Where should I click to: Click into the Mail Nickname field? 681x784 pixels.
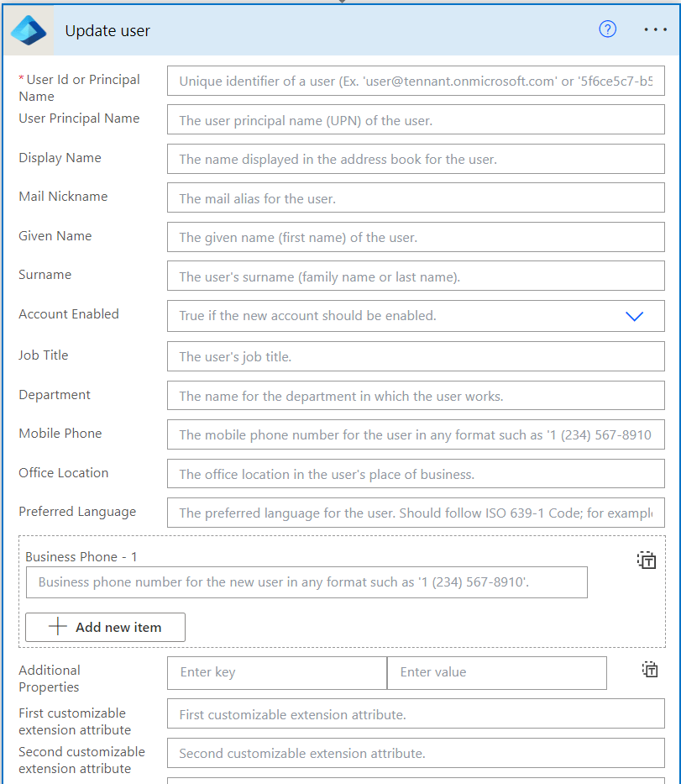[416, 198]
